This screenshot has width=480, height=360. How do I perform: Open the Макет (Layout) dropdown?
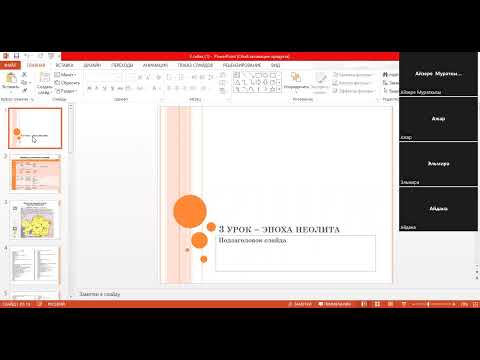point(66,75)
